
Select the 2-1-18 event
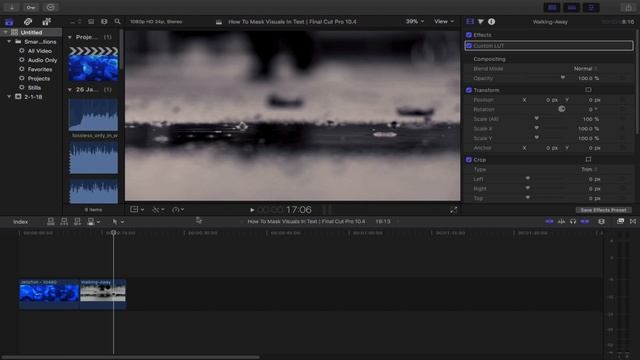33,97
